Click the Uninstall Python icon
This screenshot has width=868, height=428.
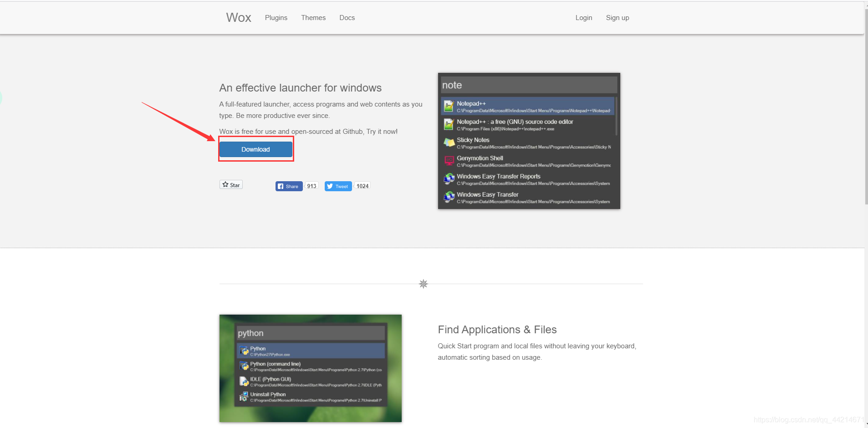[244, 397]
